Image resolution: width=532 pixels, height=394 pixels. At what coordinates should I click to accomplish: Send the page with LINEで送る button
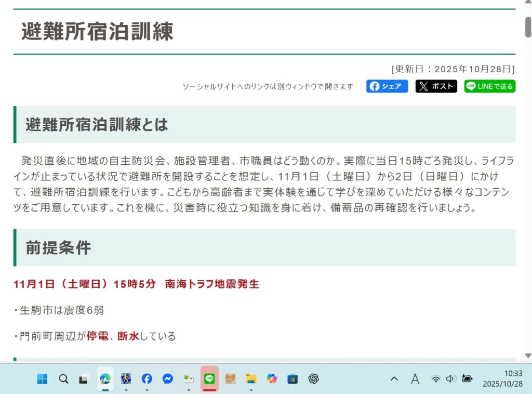pyautogui.click(x=489, y=86)
